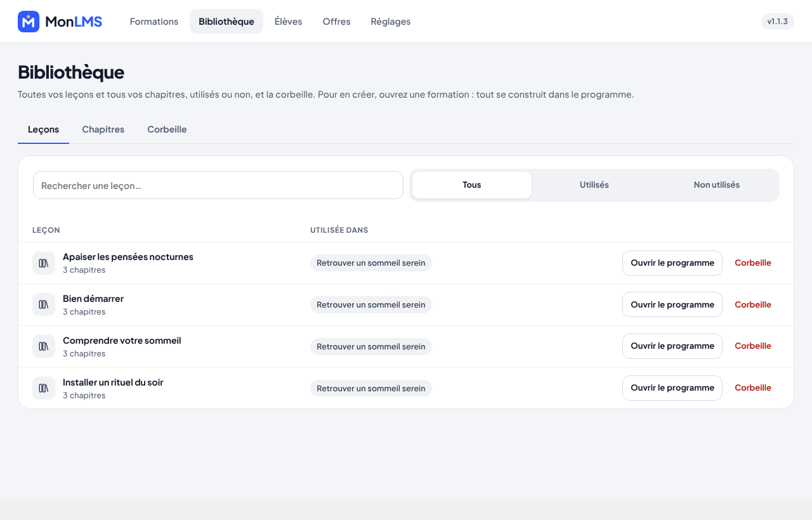Click the book icon beside Comprendre votre sommeil
The height and width of the screenshot is (520, 812).
point(44,346)
